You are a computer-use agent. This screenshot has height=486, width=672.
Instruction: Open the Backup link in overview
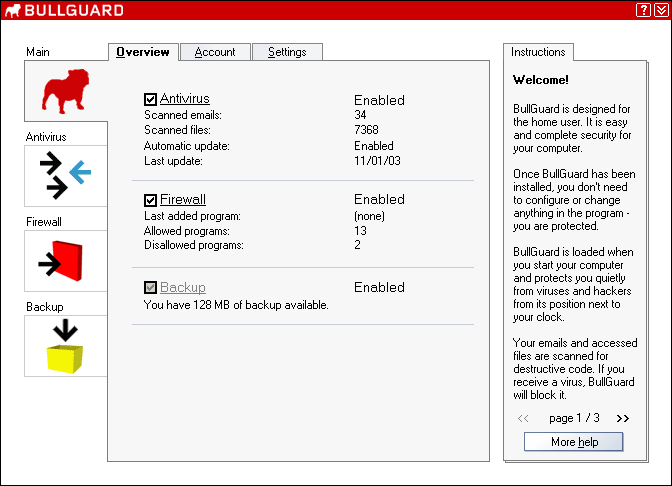click(183, 287)
